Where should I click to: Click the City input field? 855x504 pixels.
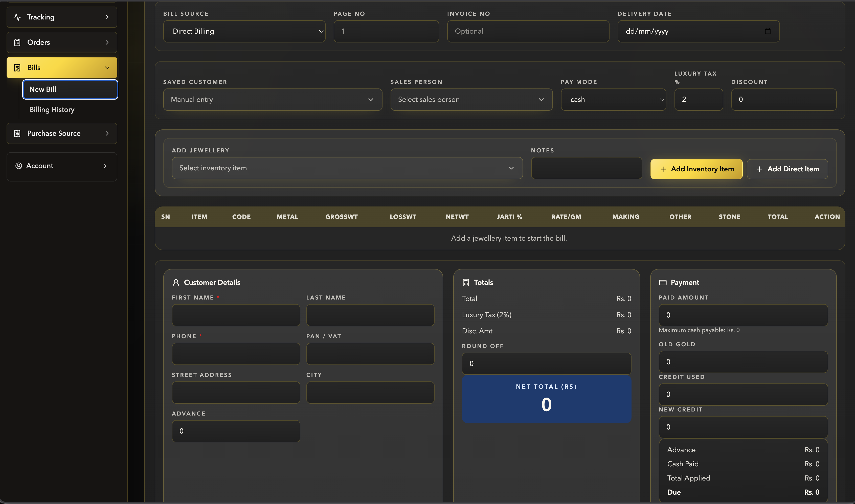point(370,393)
